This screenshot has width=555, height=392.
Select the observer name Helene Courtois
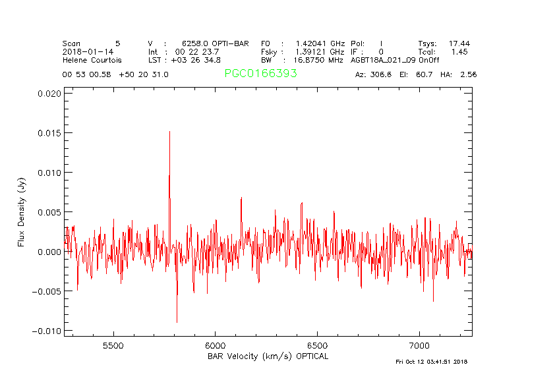tap(92, 60)
